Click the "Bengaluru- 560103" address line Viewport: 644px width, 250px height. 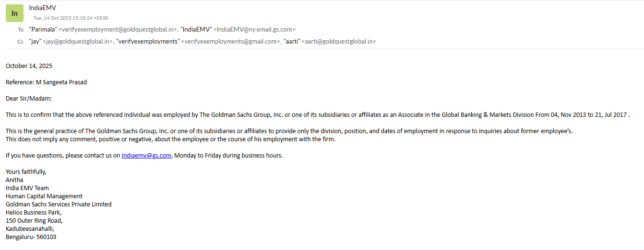(x=31, y=237)
